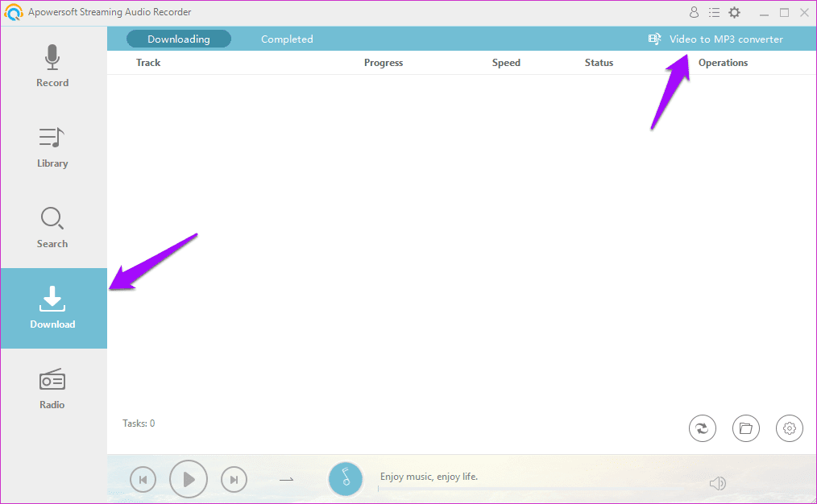Click the music note album art
This screenshot has height=504, width=817.
pyautogui.click(x=346, y=479)
